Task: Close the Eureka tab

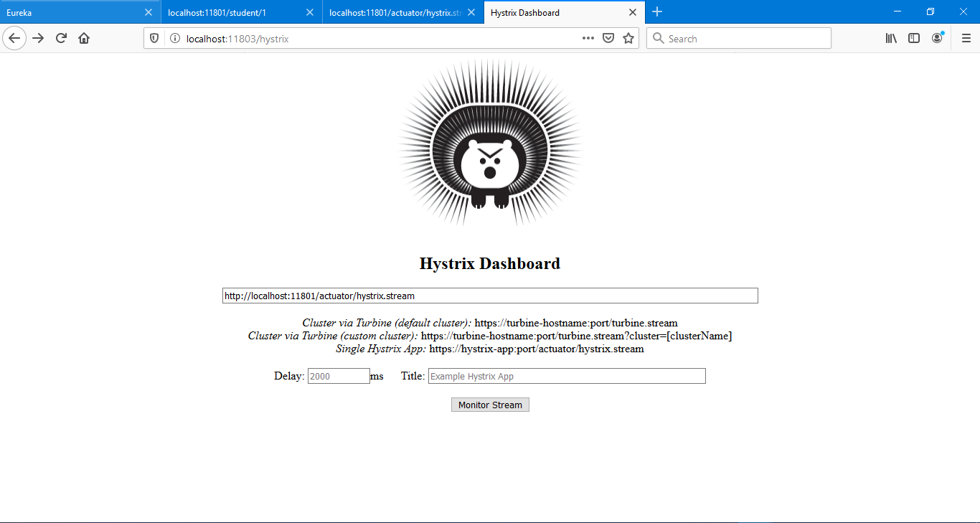Action: coord(149,12)
